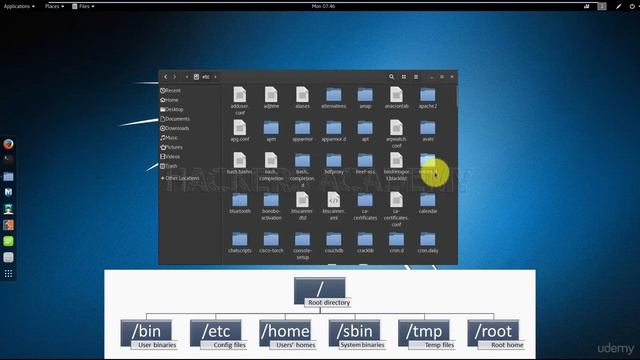Click the clock in the top bar

point(323,6)
